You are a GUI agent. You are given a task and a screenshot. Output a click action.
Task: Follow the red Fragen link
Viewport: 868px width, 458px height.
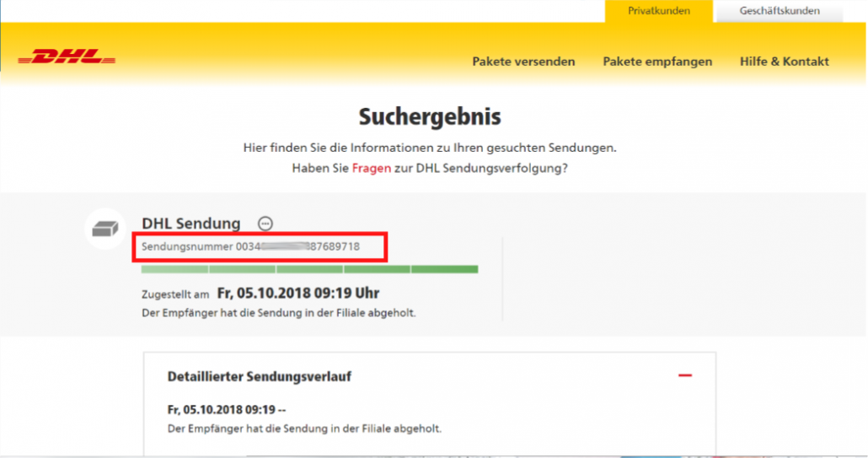[x=371, y=168]
